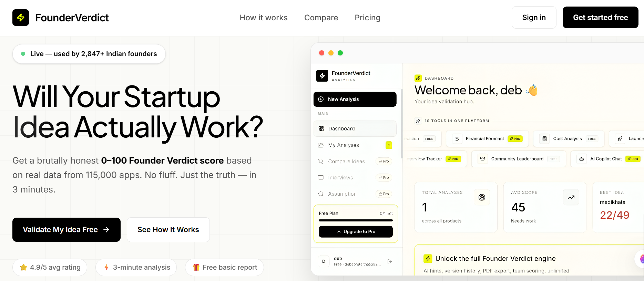Image resolution: width=644 pixels, height=281 pixels.
Task: Click the FounderVerdict lightning logo
Action: 20,18
